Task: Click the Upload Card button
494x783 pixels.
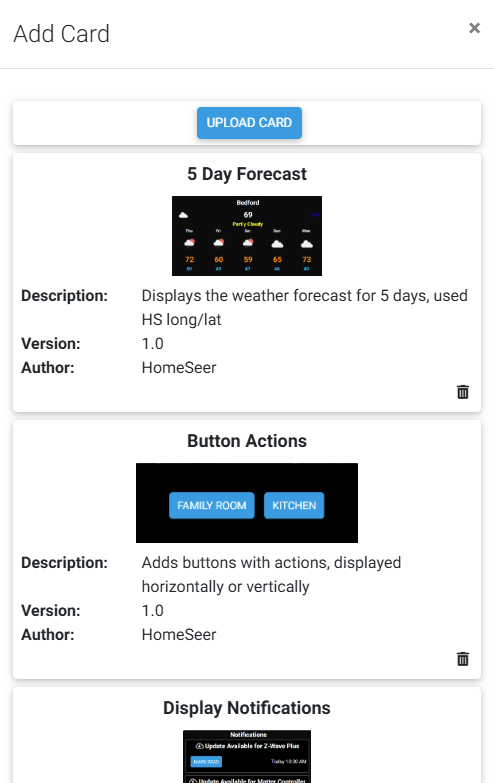Action: 249,123
